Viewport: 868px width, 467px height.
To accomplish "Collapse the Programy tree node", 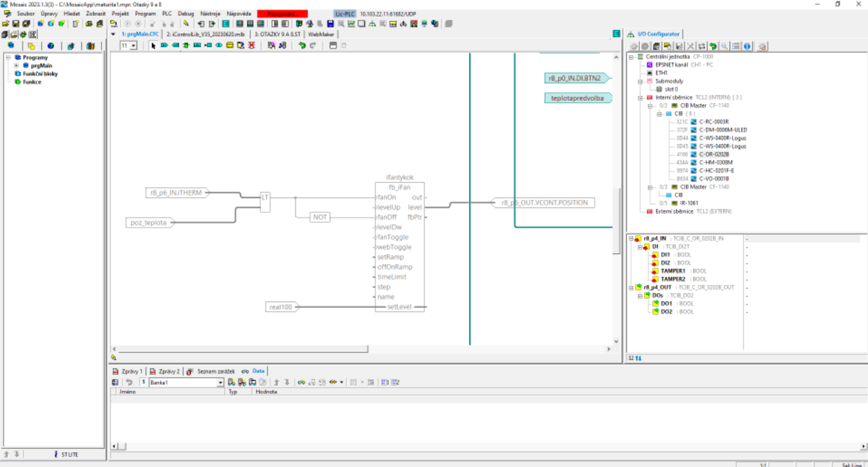I will click(x=8, y=58).
